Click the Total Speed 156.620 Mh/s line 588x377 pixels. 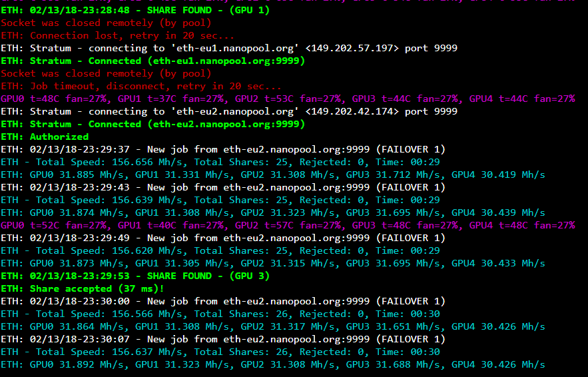pos(220,250)
